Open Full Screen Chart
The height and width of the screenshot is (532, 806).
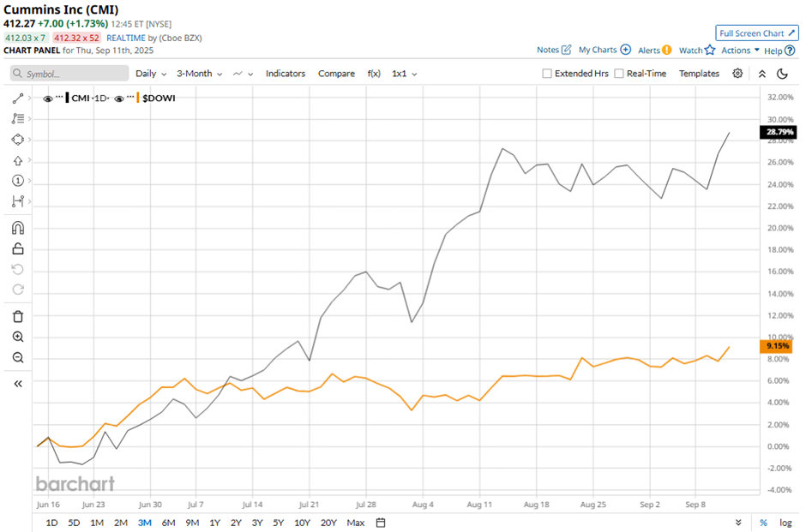coord(756,33)
